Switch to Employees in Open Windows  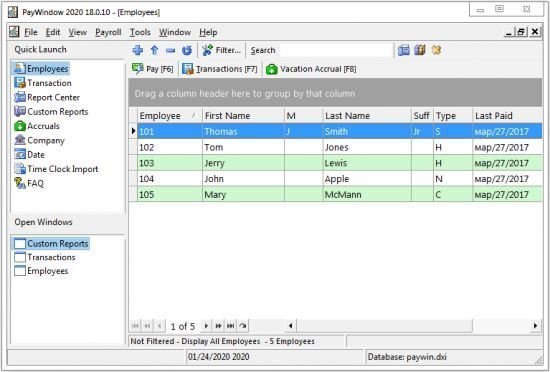[41, 271]
